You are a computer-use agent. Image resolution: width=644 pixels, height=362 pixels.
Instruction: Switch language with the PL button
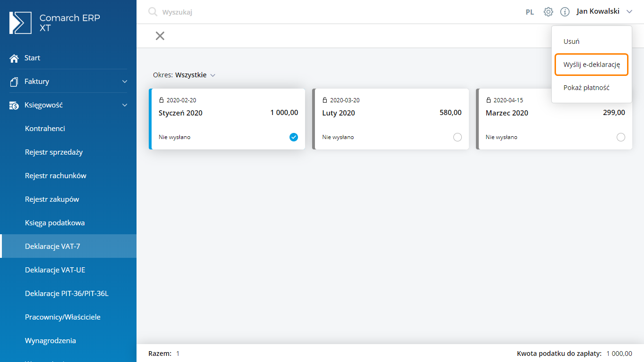530,12
